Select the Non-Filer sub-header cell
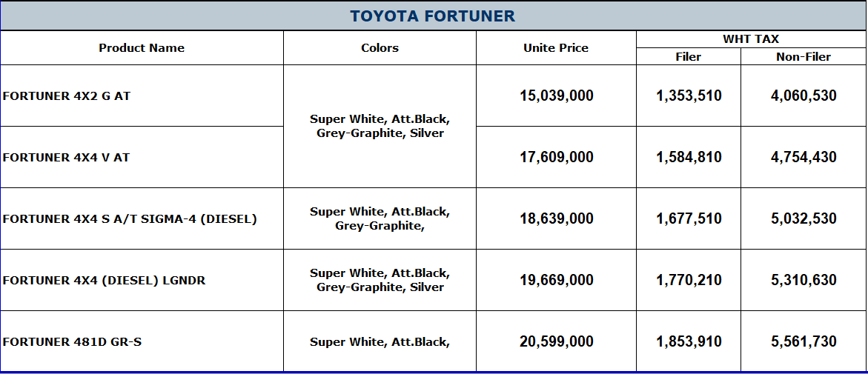868x374 pixels. pos(804,56)
